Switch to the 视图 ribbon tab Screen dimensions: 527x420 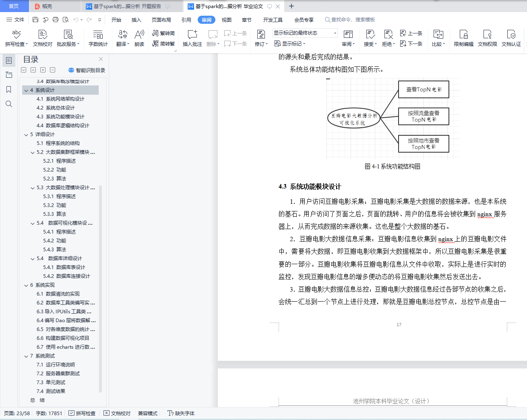click(x=227, y=20)
